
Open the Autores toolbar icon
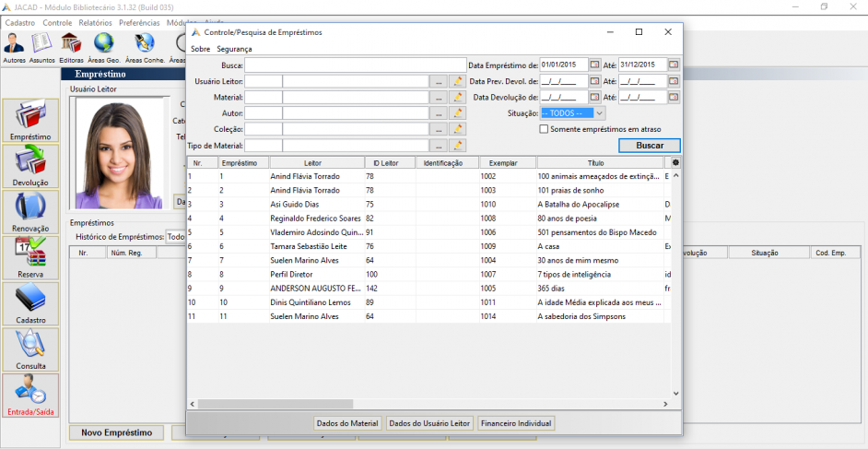(14, 48)
